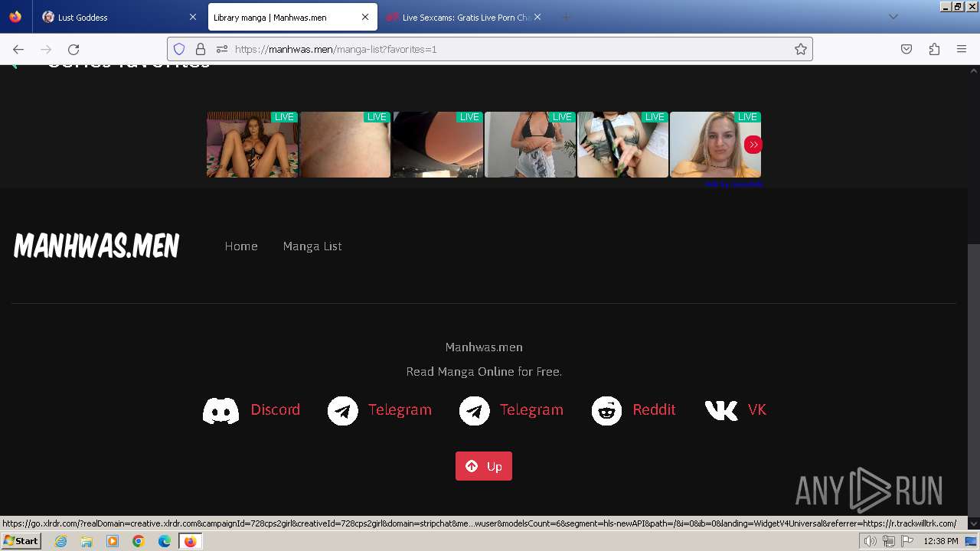The width and height of the screenshot is (980, 551).
Task: Open the Windows Start menu
Action: point(21,541)
